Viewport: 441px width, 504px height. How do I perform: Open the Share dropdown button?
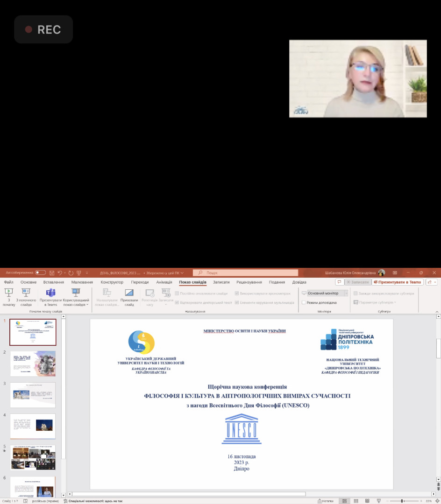pos(432,282)
